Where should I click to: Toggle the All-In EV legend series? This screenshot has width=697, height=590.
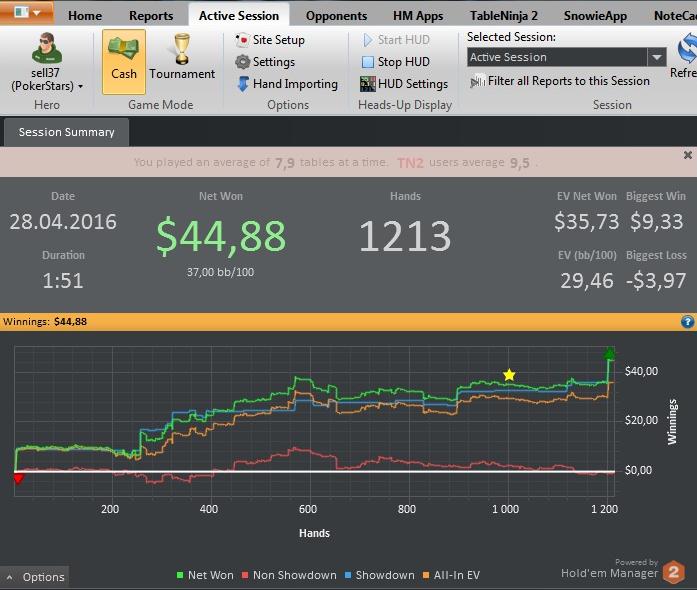tap(451, 575)
